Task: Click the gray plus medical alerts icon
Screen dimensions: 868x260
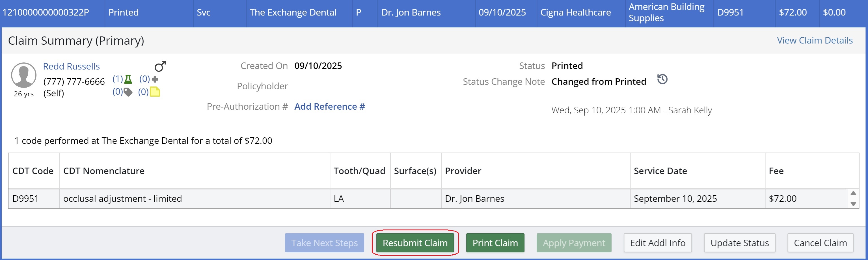Action: pos(155,79)
